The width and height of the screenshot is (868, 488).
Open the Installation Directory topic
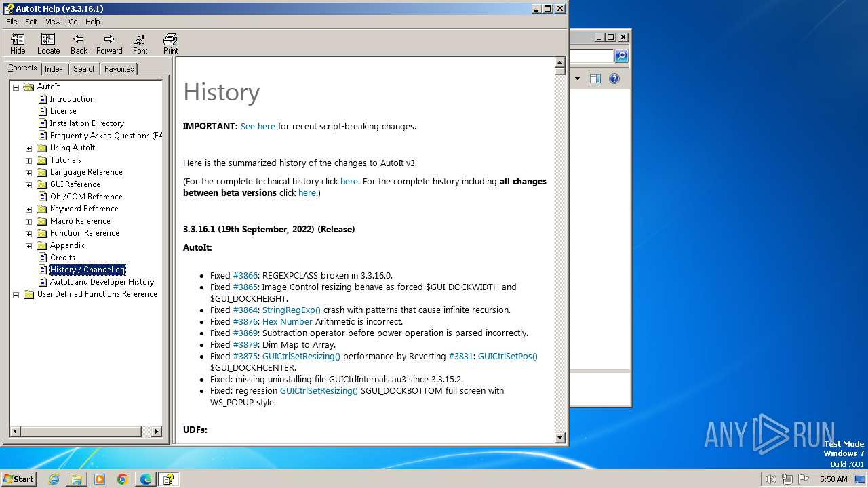pos(87,123)
